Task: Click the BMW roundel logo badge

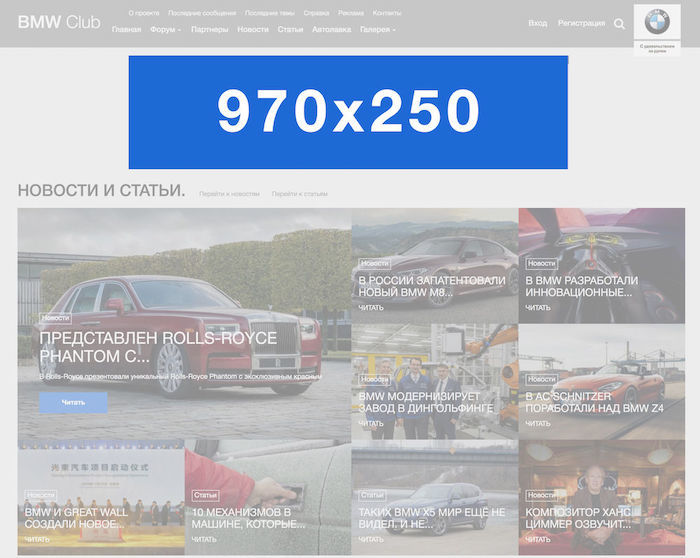Action: 657,21
